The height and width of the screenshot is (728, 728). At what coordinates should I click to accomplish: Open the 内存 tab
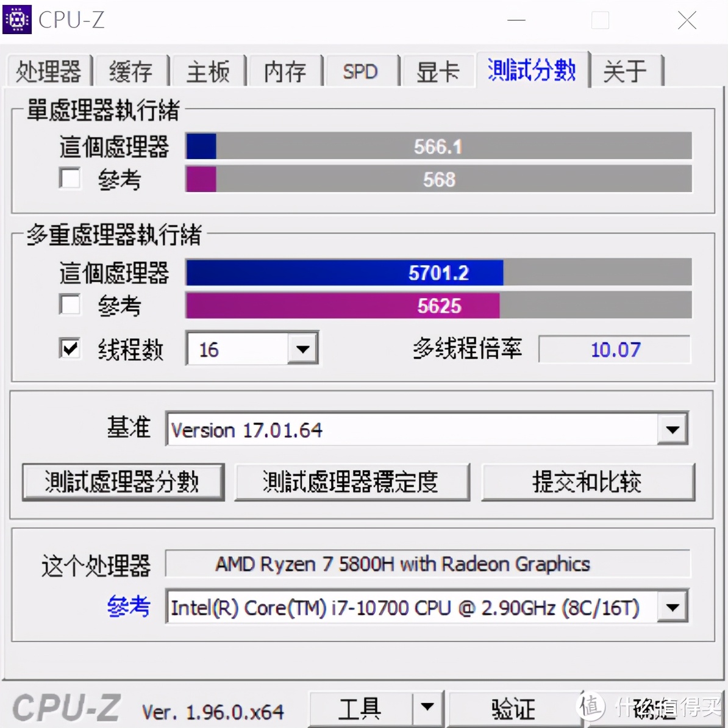click(x=285, y=71)
